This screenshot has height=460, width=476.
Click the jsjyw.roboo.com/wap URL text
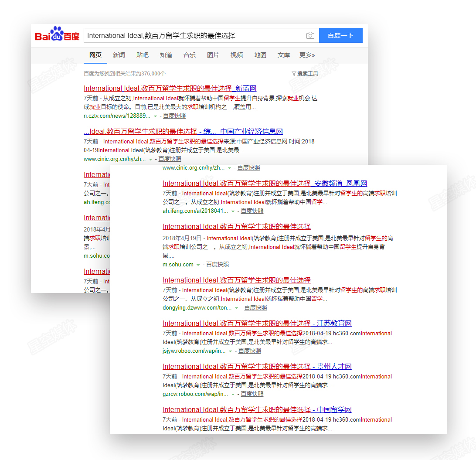click(194, 351)
